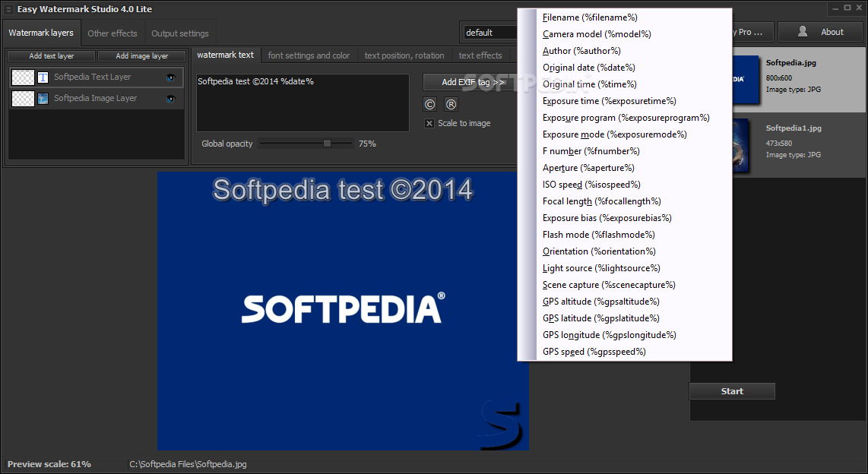Open the Output settings tab
The image size is (868, 474).
180,33
